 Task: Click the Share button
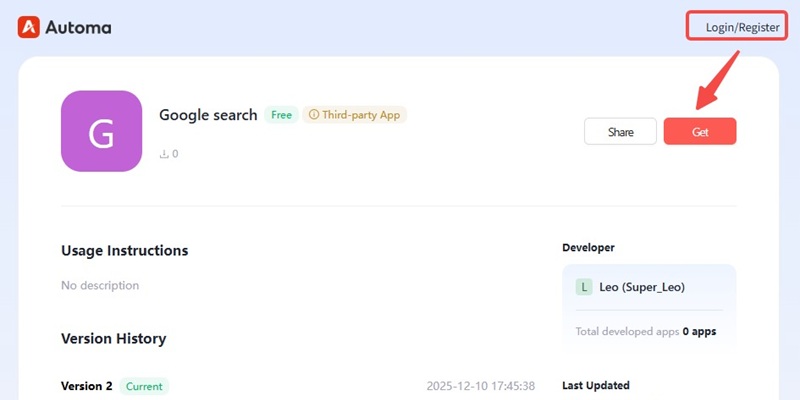tap(620, 132)
